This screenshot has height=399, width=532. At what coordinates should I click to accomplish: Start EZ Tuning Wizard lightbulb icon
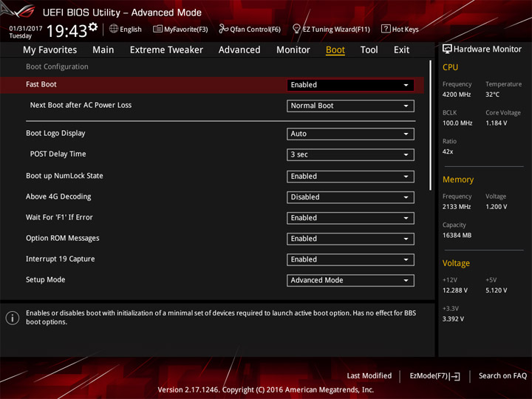coord(296,29)
